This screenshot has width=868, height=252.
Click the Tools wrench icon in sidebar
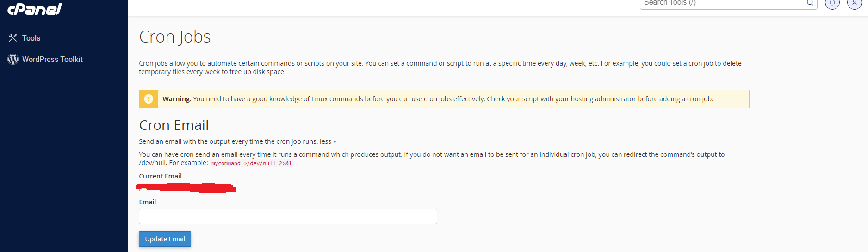[x=13, y=38]
